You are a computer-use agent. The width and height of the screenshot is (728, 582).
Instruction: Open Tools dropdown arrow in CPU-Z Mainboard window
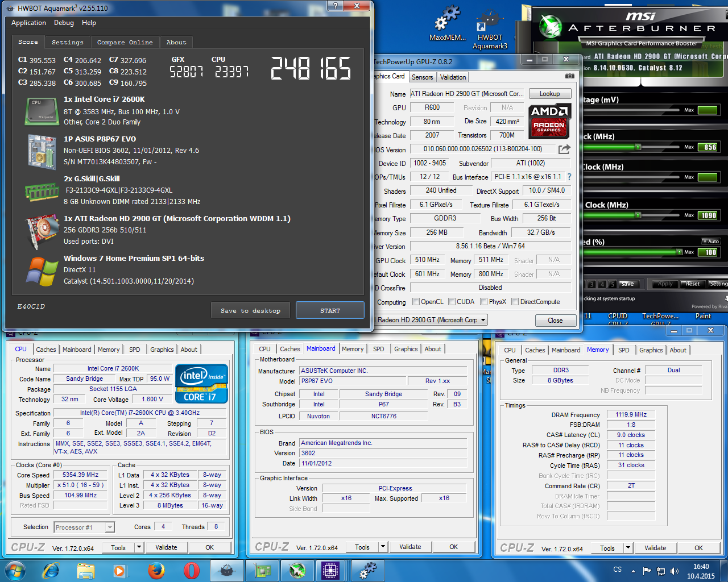(383, 547)
